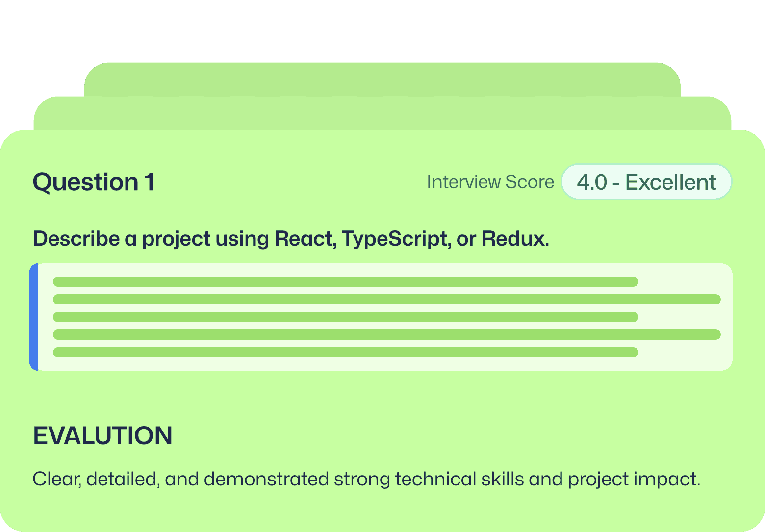Screen dimensions: 765x532
Task: Click the word "Redux" in the question
Action: (515, 239)
